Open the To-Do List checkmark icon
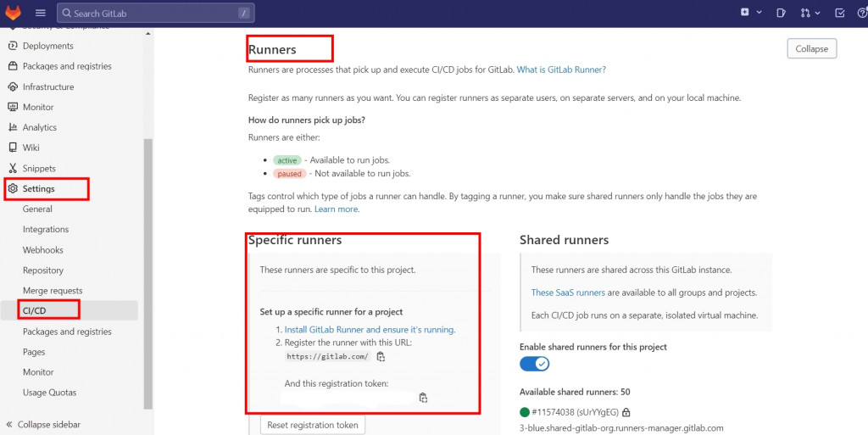The height and width of the screenshot is (435, 868). coord(840,13)
